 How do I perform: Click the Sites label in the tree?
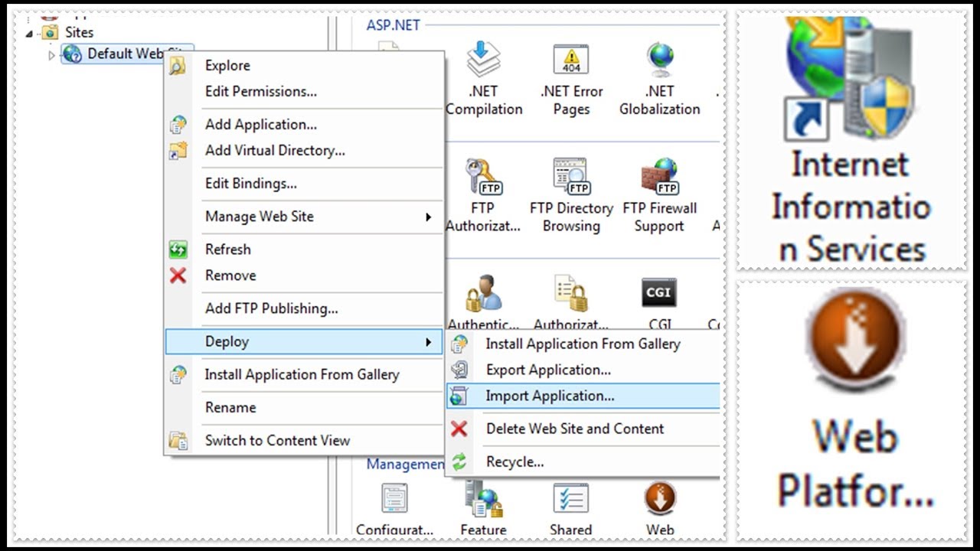(x=79, y=32)
